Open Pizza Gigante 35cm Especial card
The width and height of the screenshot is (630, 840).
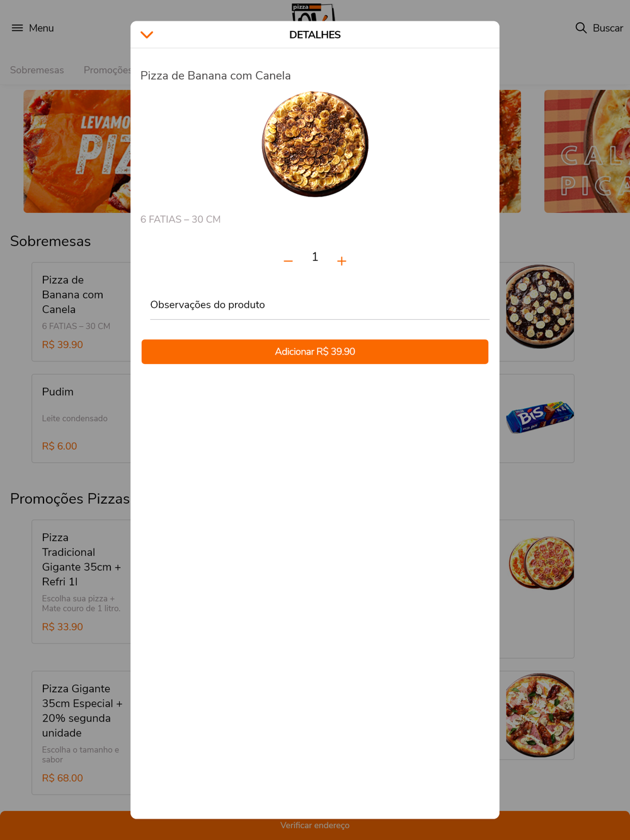[81, 732]
